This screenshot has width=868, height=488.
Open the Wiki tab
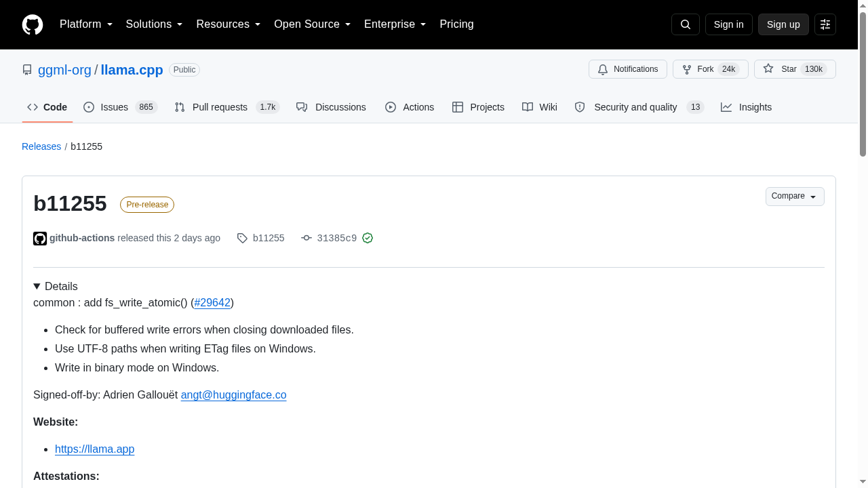pyautogui.click(x=540, y=107)
